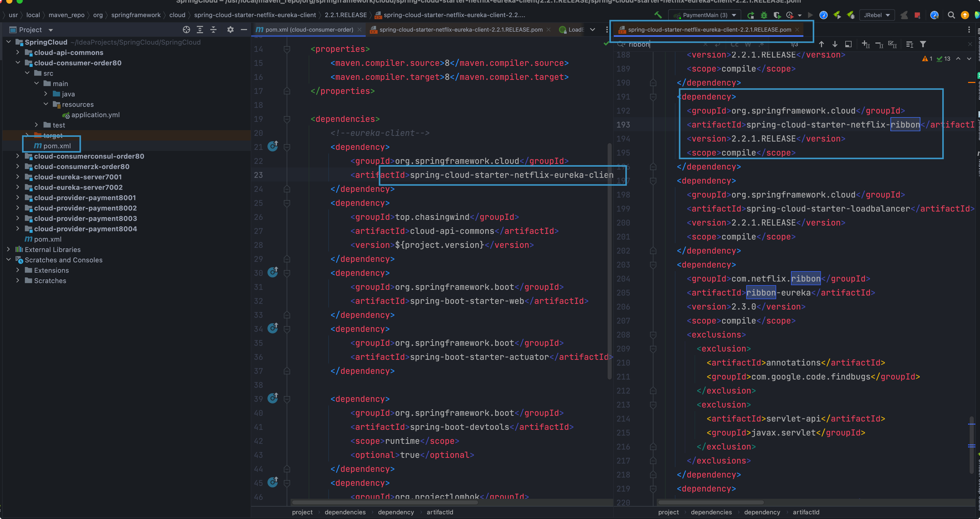The height and width of the screenshot is (519, 980).
Task: Click the Build Project hammer icon
Action: 658,15
